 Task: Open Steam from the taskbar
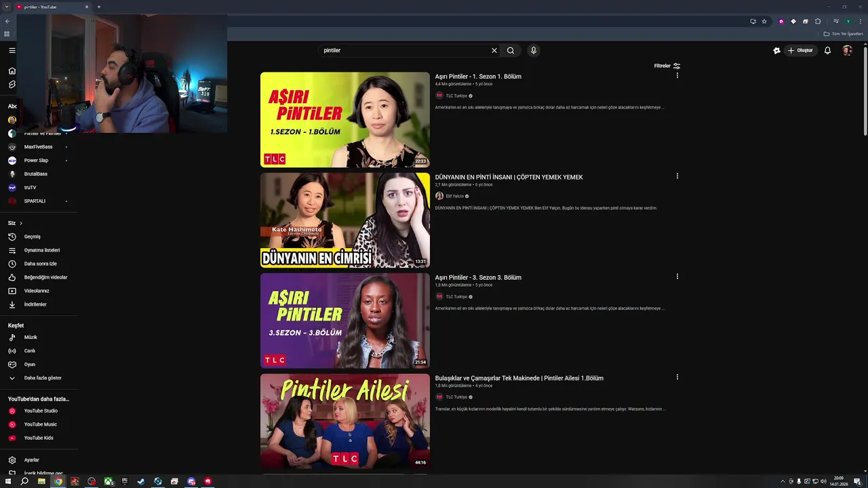coord(141,481)
